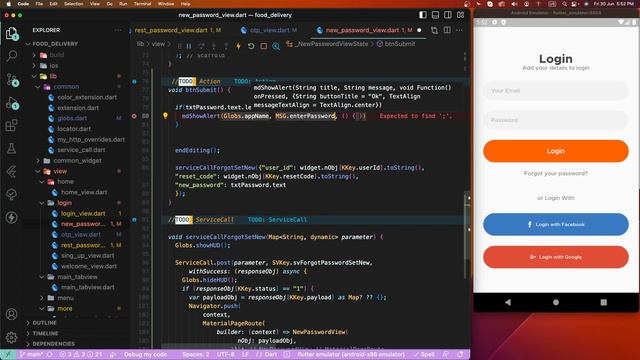640x360 pixels.
Task: Toggle the secondary side bar
Action: 448,15
